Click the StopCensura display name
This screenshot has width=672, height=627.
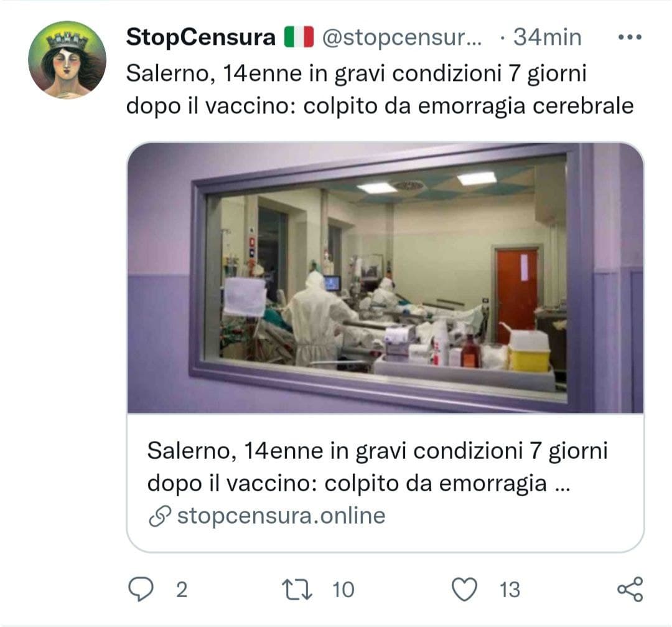(200, 37)
